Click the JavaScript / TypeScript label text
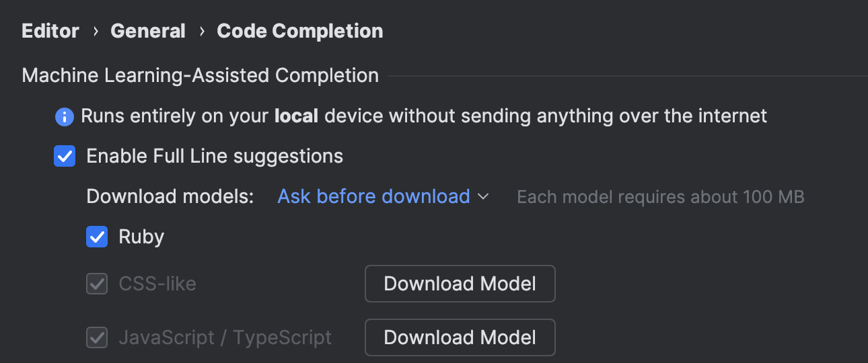868x363 pixels. coord(225,337)
